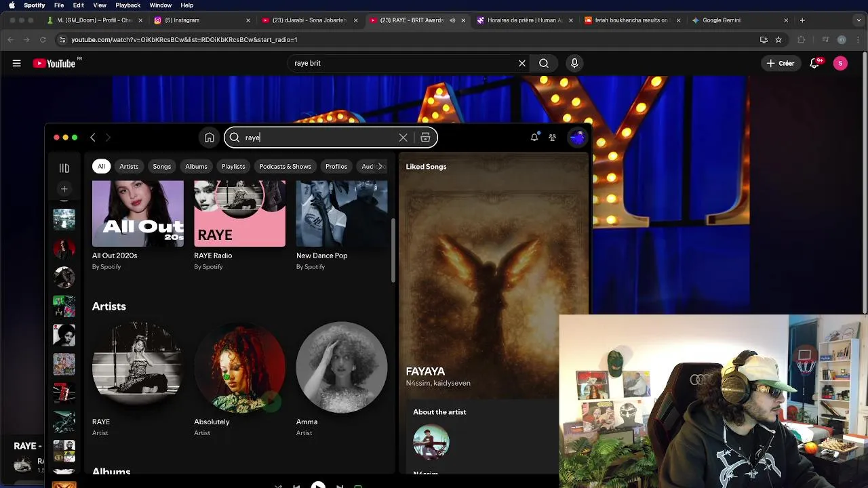Viewport: 868px width, 488px height.
Task: Click the 'Absolutely' artist name
Action: click(x=212, y=422)
